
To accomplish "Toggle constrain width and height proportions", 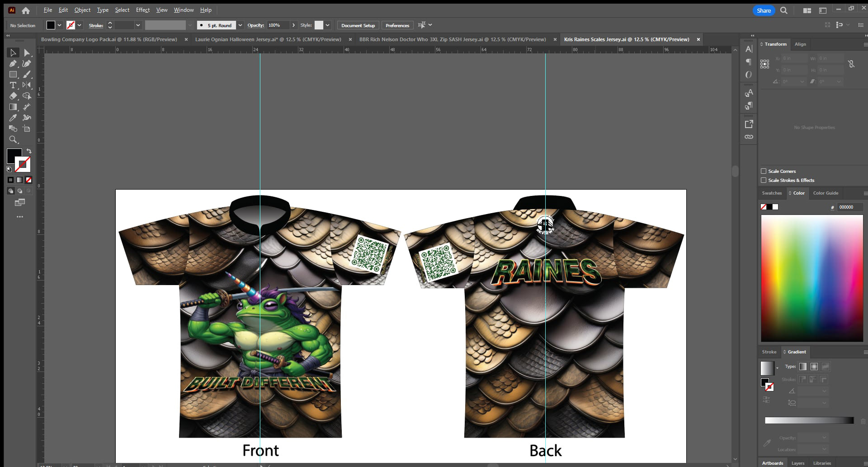I will [x=851, y=64].
